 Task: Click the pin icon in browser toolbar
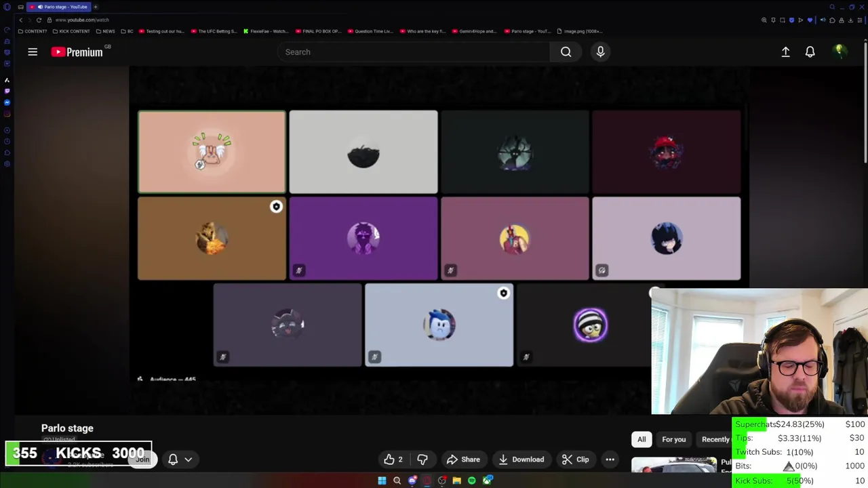(773, 20)
